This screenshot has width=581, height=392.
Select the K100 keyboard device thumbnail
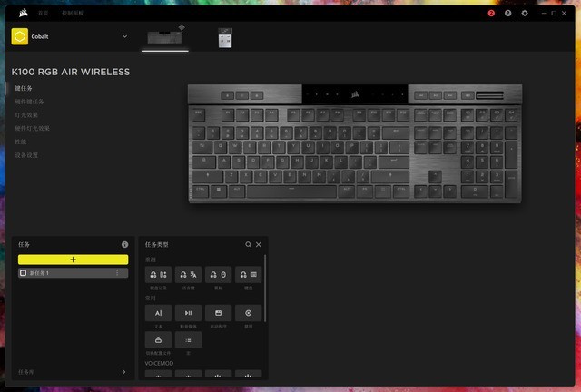point(165,37)
